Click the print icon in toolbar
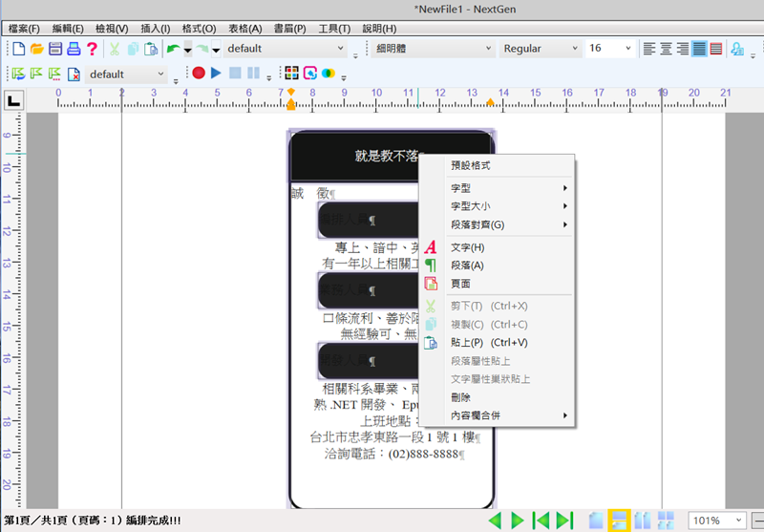 click(x=74, y=49)
